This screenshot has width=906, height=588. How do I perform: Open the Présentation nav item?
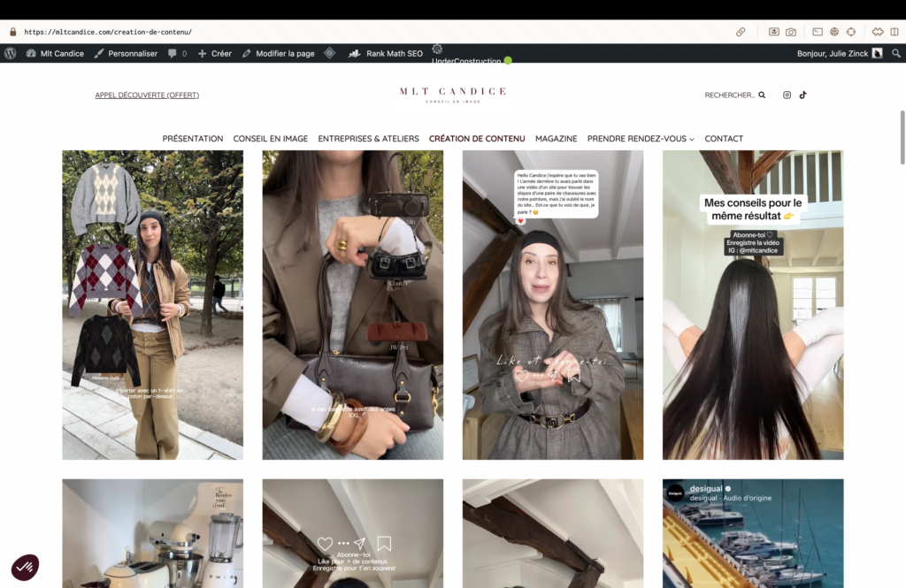[x=192, y=139]
